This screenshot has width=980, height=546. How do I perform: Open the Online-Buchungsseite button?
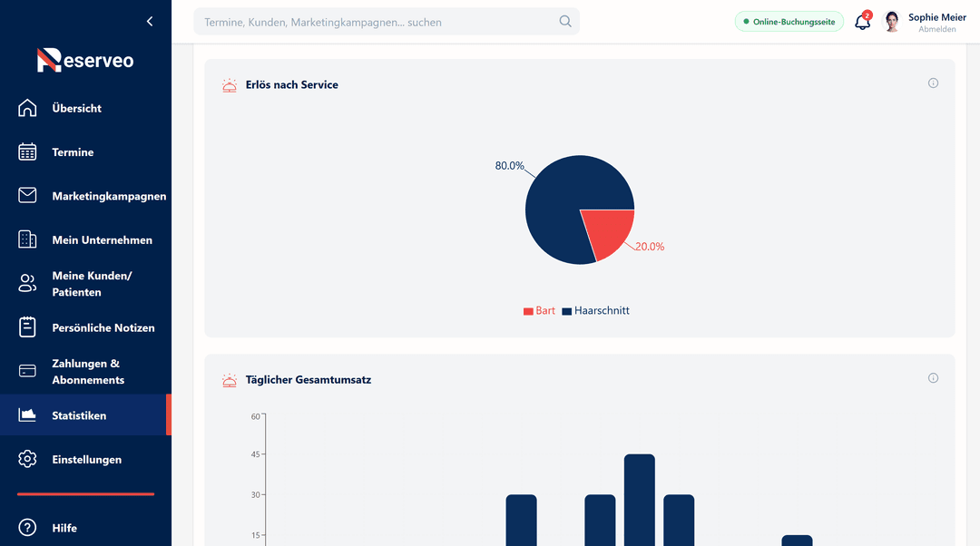(x=789, y=21)
